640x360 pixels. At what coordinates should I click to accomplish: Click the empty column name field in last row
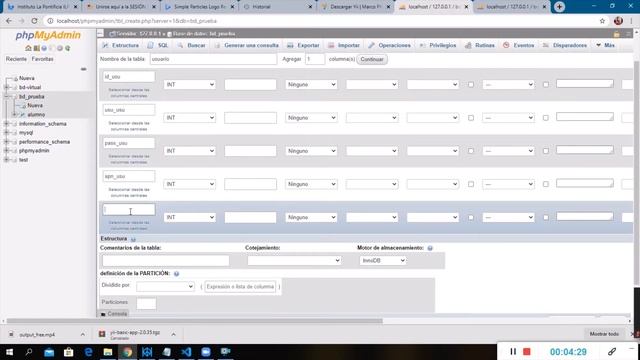[129, 210]
